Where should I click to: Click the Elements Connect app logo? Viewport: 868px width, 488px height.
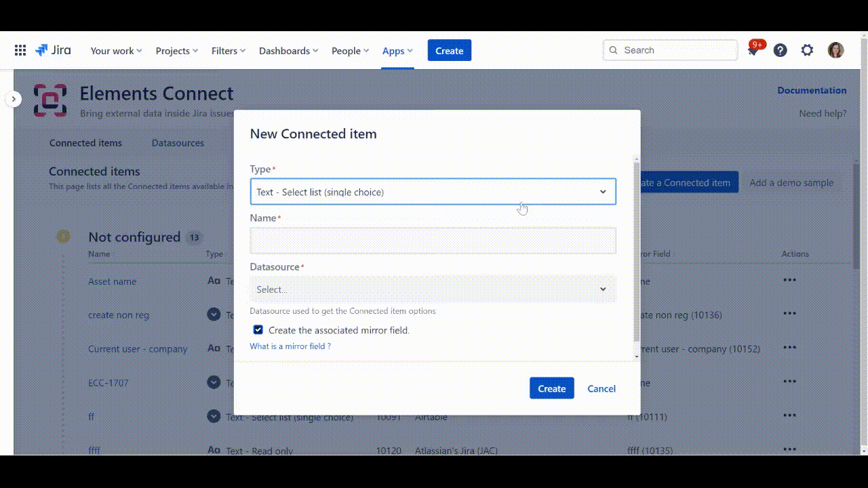point(49,99)
